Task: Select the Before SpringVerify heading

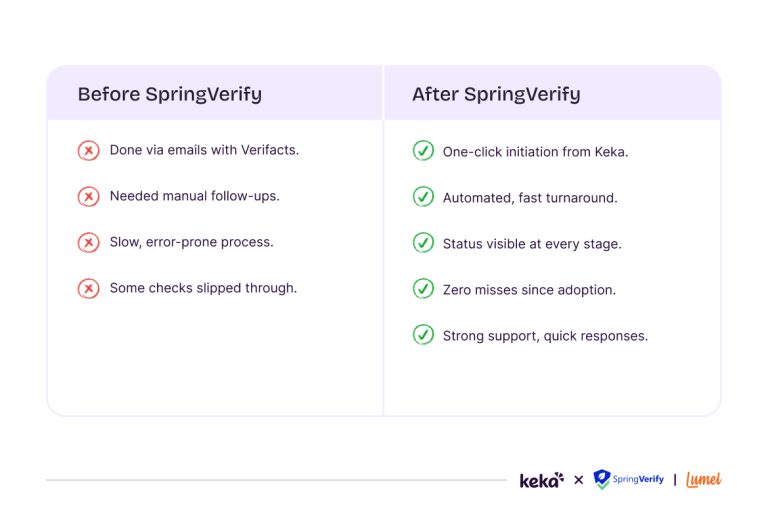Action: [170, 95]
